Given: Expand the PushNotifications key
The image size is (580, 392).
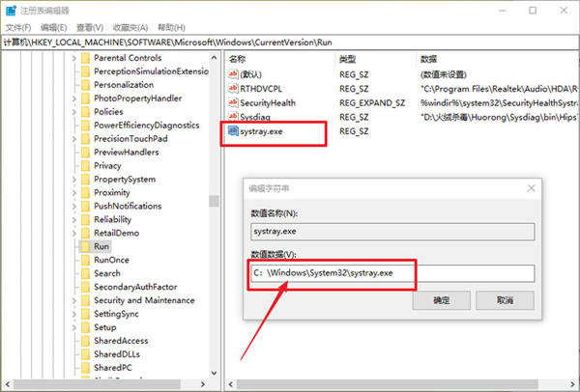Looking at the screenshot, I should pos(74,207).
